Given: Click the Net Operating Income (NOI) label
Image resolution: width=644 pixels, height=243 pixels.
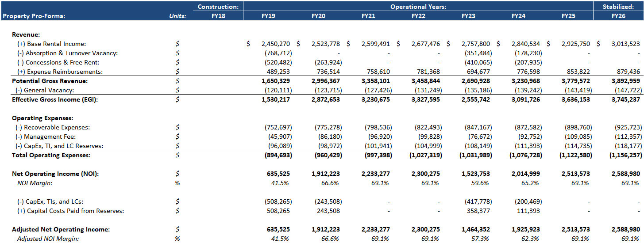Looking at the screenshot, I should tap(55, 174).
